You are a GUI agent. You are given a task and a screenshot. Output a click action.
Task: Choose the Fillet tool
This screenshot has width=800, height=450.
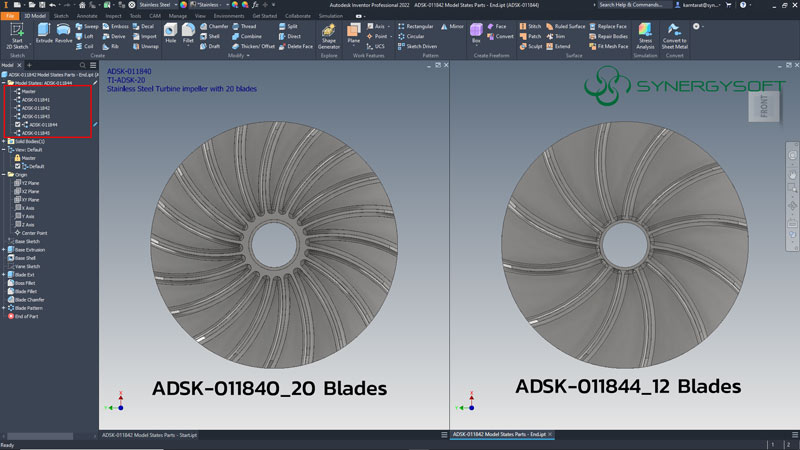click(188, 31)
